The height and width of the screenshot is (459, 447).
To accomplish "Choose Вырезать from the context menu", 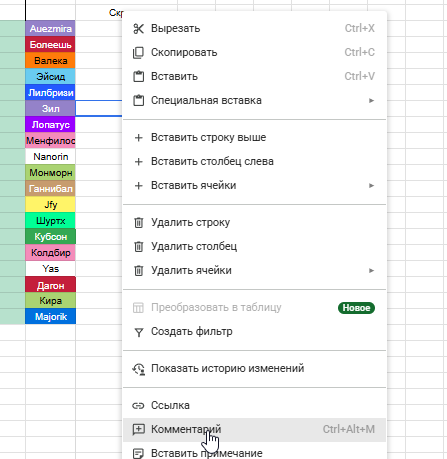I will click(254, 28).
